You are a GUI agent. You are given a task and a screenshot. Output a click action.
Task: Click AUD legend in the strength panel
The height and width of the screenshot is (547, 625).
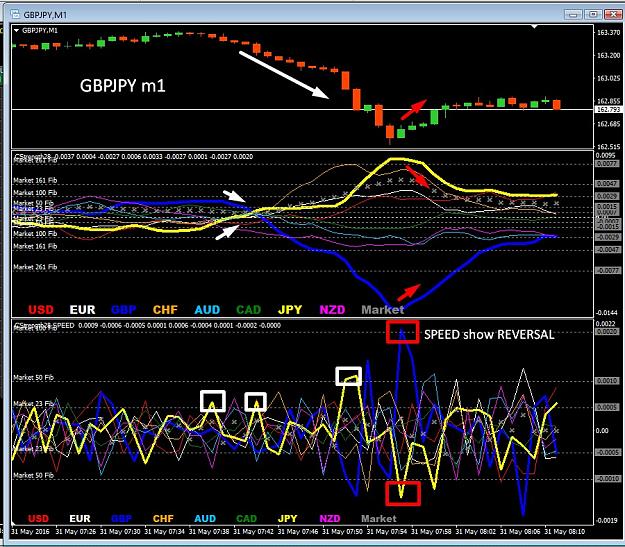coord(207,310)
